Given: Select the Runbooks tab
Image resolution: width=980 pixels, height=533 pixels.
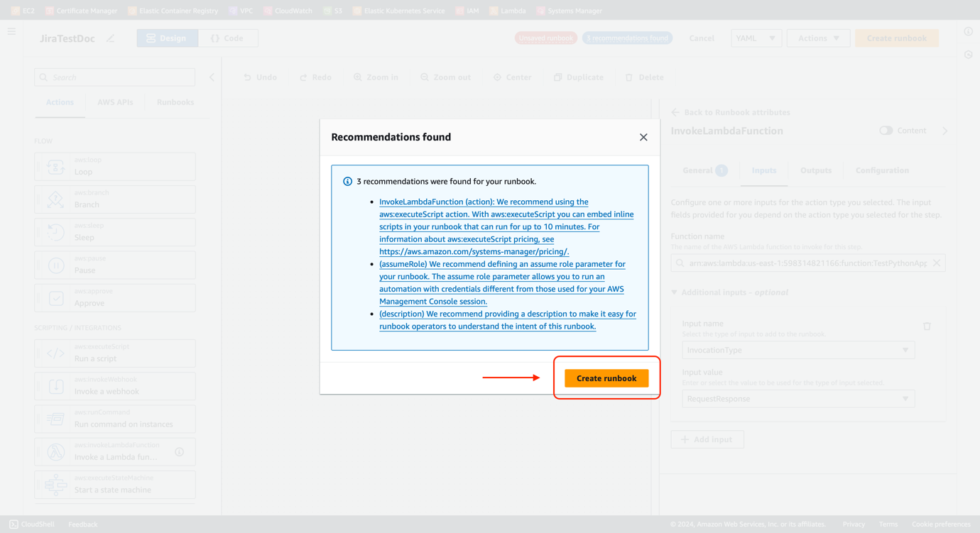Looking at the screenshot, I should click(175, 102).
